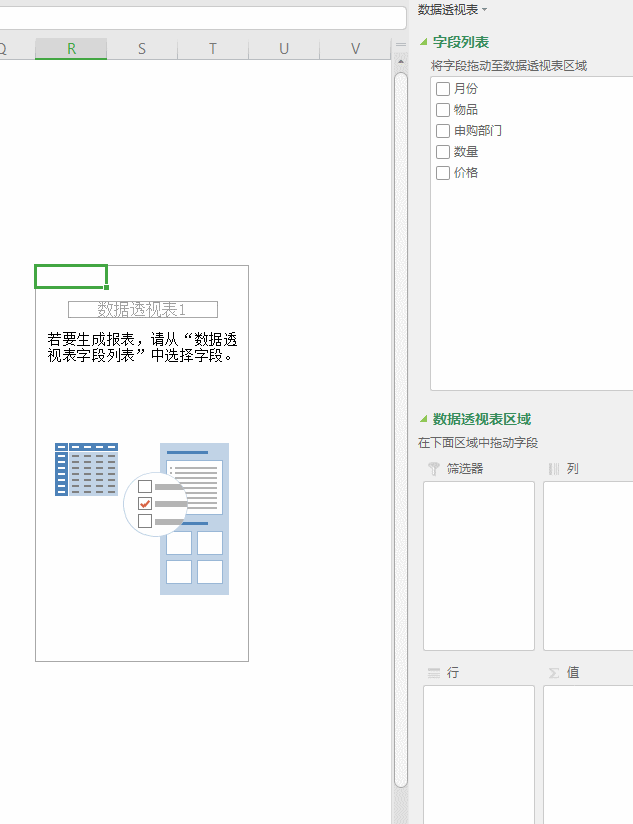
Task: Click the 列 columns icon
Action: point(554,469)
